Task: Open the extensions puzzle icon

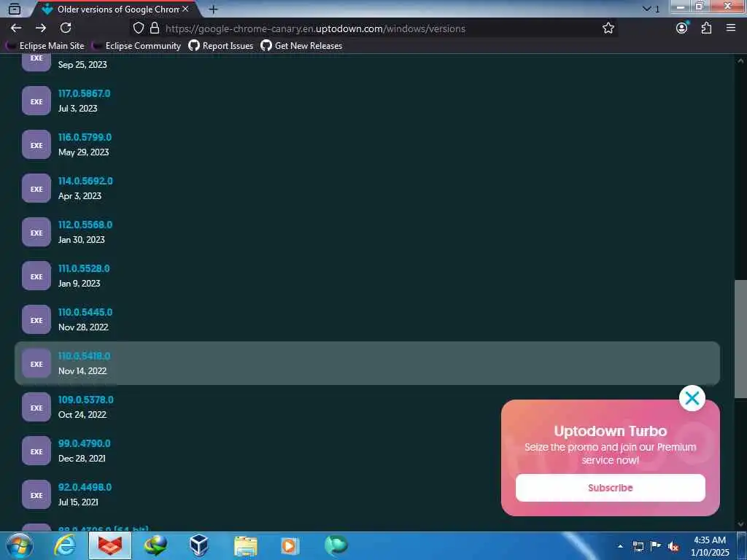Action: point(706,28)
